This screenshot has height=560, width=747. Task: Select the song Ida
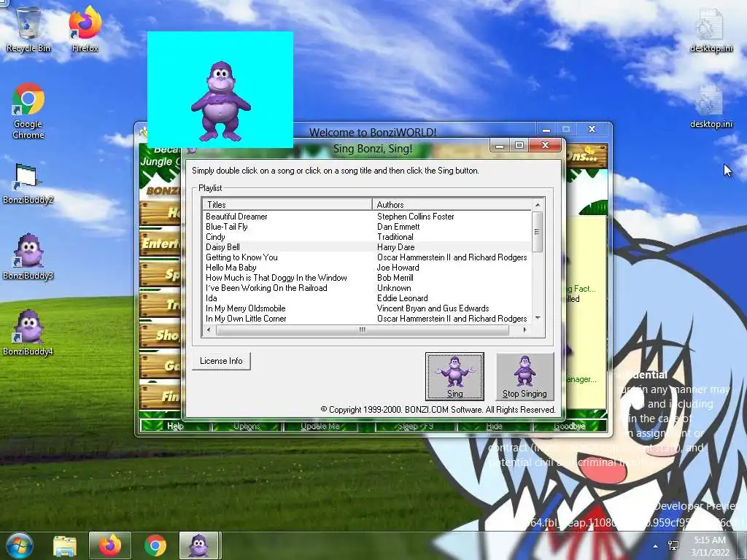pos(211,298)
